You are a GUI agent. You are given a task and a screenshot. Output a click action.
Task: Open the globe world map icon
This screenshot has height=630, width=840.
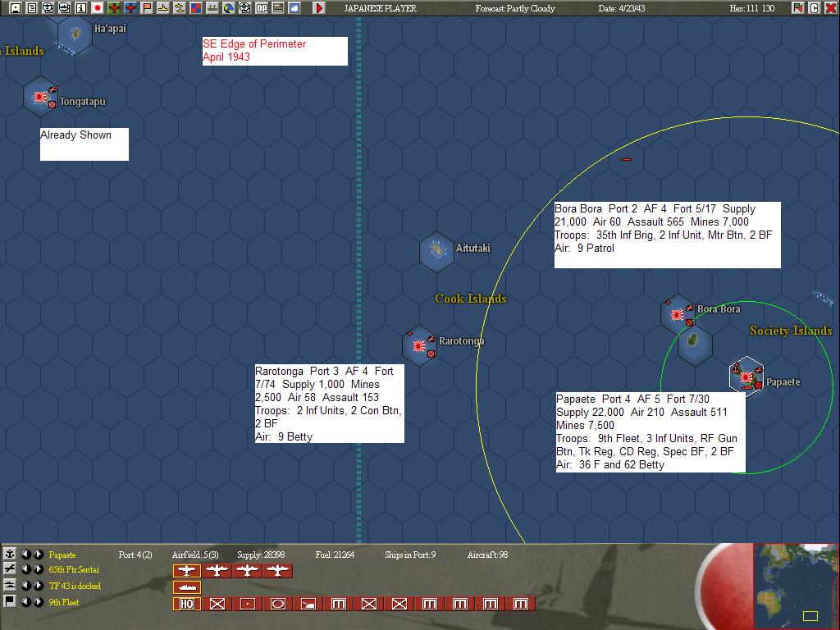229,8
